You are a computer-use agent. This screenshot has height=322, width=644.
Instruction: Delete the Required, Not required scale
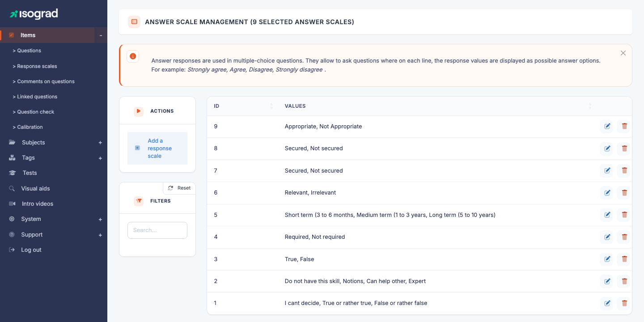point(624,237)
